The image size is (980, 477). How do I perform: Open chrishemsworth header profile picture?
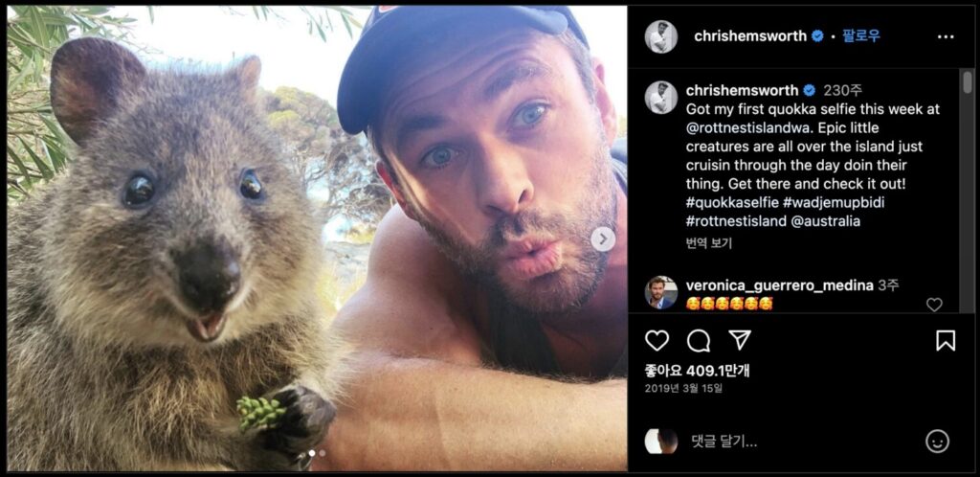coord(661,37)
